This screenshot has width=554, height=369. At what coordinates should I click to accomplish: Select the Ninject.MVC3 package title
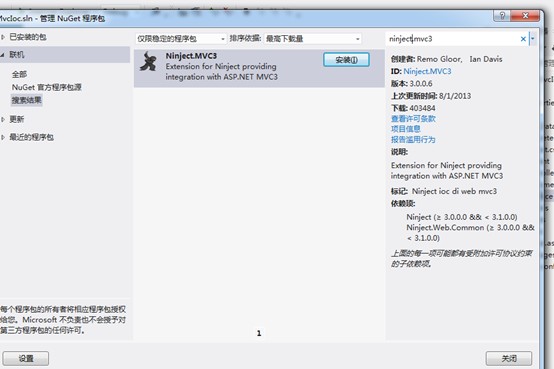click(191, 56)
